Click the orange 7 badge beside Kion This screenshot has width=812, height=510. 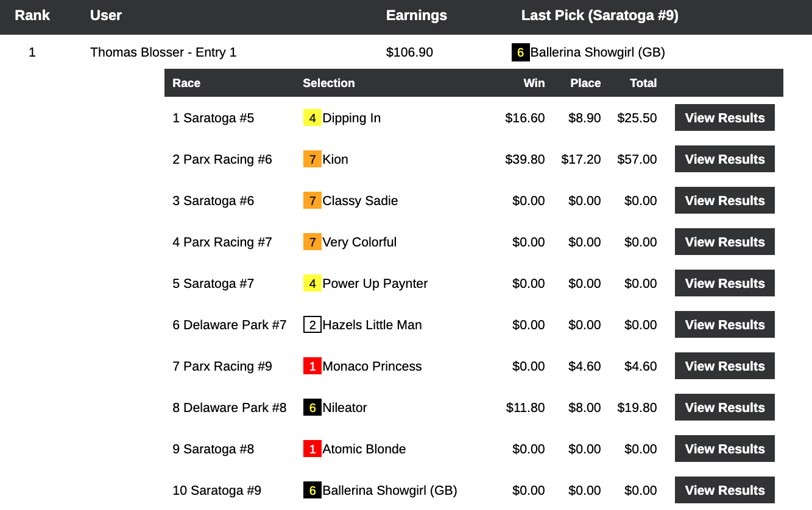coord(312,159)
